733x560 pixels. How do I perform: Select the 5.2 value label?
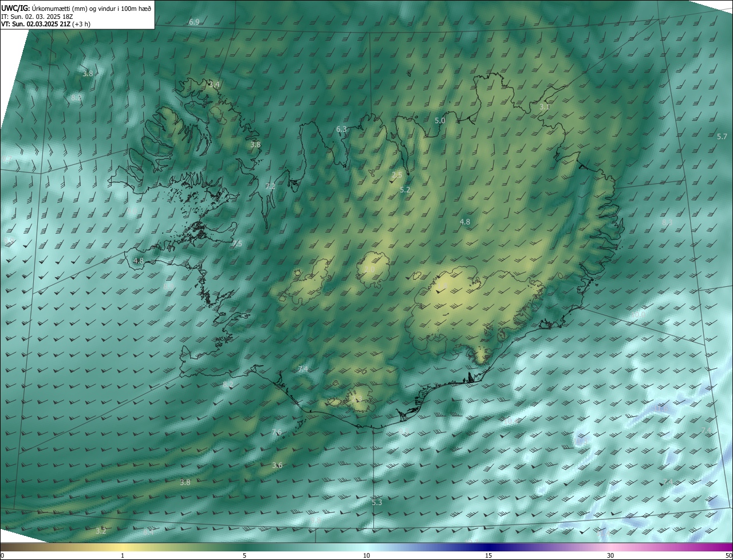point(405,190)
